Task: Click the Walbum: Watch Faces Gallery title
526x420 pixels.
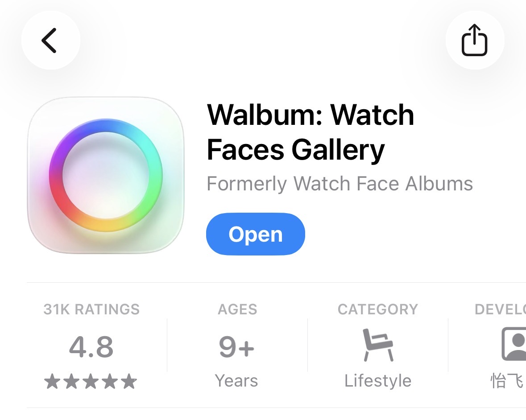Action: (311, 132)
